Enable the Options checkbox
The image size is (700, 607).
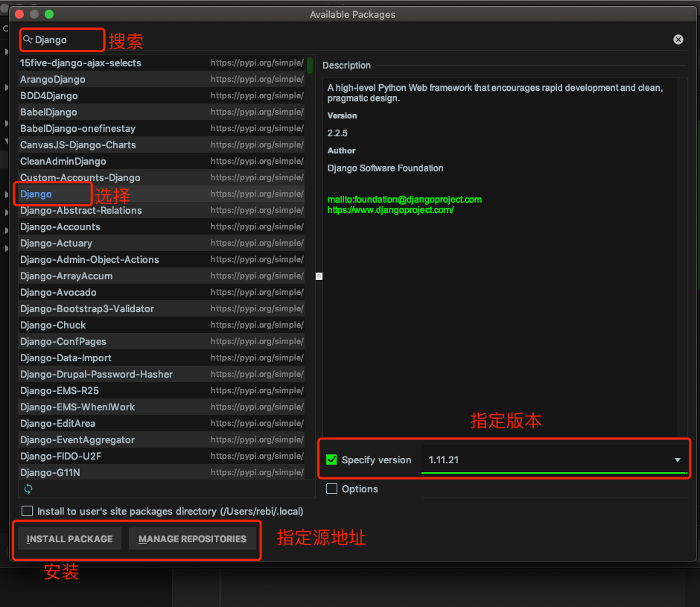pos(331,489)
